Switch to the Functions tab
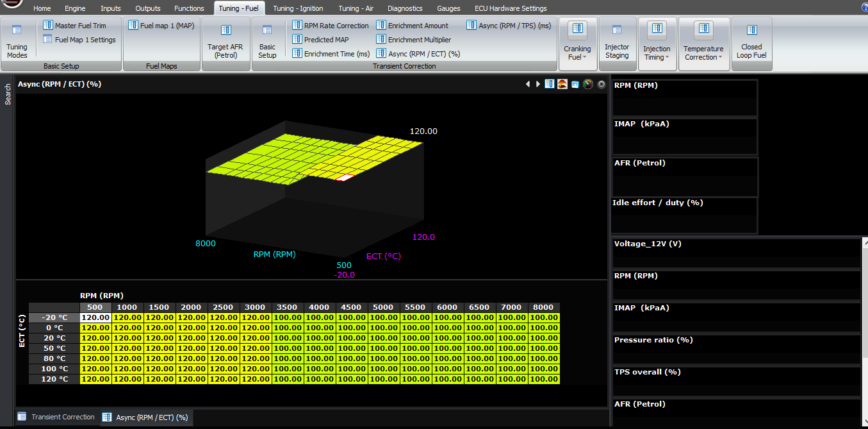868x429 pixels. [189, 8]
